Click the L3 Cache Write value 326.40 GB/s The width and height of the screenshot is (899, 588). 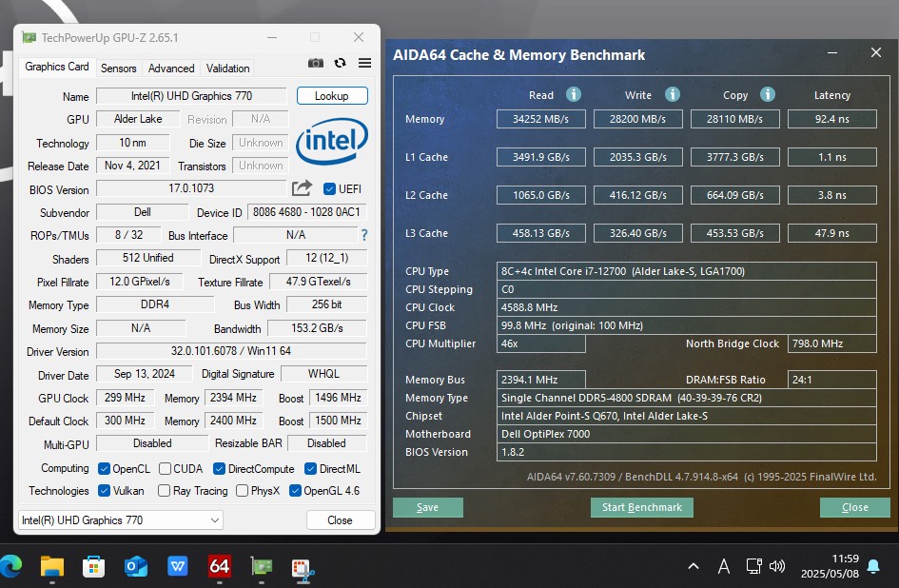(x=637, y=233)
